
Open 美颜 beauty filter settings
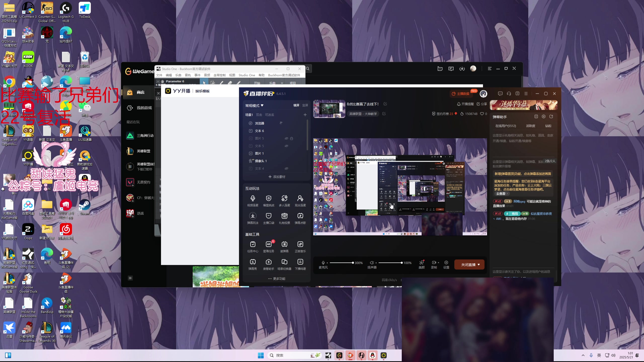pyautogui.click(x=422, y=264)
